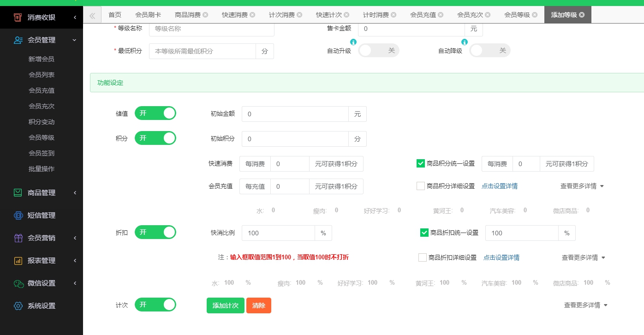Open 系统设置 from the sidebar
The image size is (644, 335).
pyautogui.click(x=18, y=305)
